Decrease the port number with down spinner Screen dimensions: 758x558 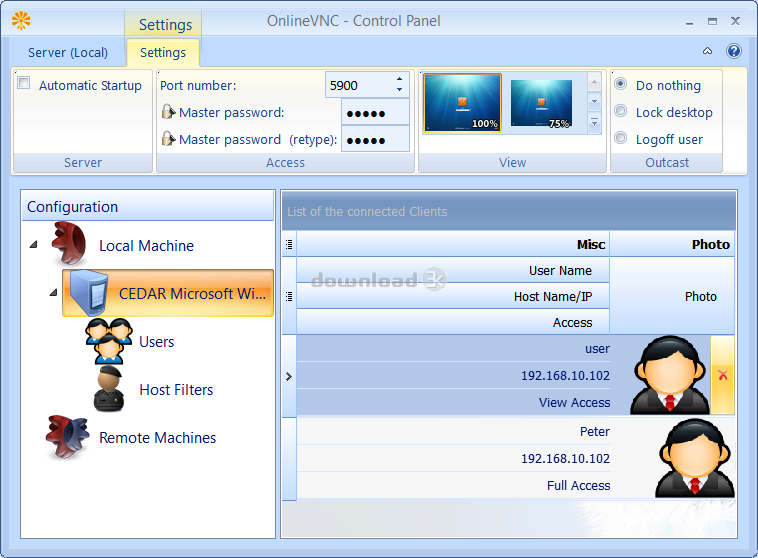[399, 89]
